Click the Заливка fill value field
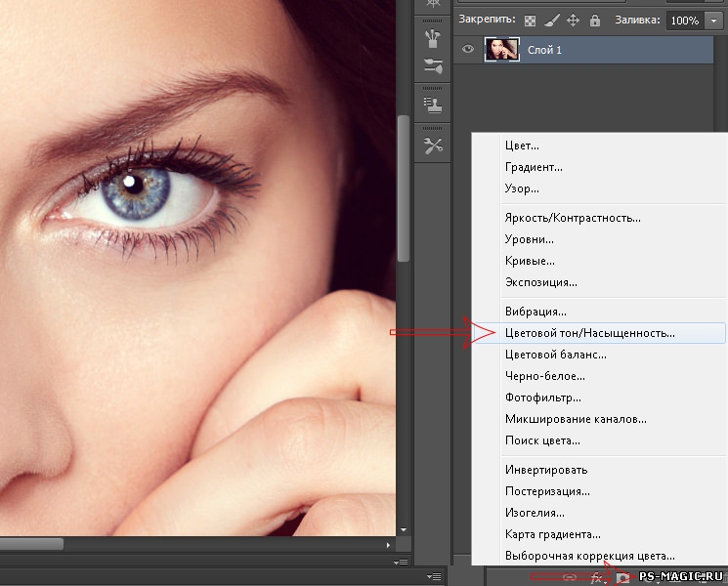This screenshot has width=728, height=586. click(683, 21)
